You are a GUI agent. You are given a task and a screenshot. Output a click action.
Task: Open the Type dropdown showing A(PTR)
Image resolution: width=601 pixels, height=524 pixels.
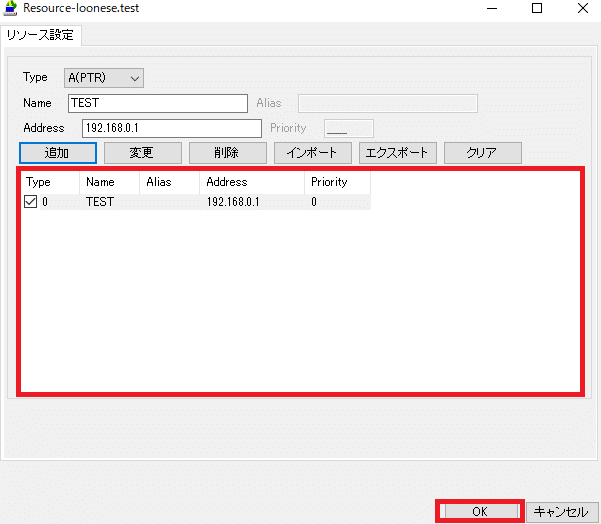pyautogui.click(x=104, y=78)
